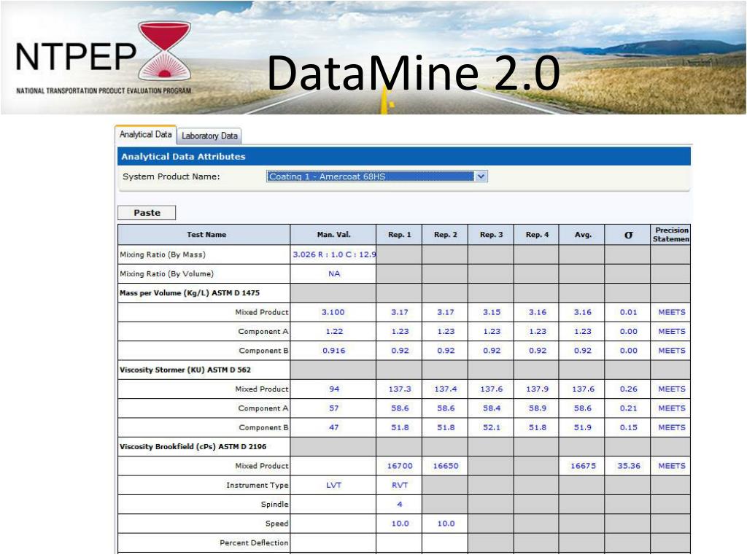The width and height of the screenshot is (747, 560).
Task: Click the 137.3 Rep. 1 viscosity cell
Action: click(399, 389)
